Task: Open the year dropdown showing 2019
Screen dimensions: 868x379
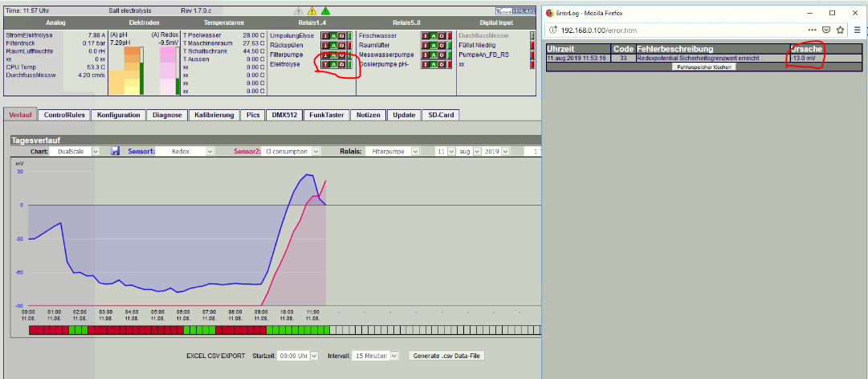Action: coord(496,151)
